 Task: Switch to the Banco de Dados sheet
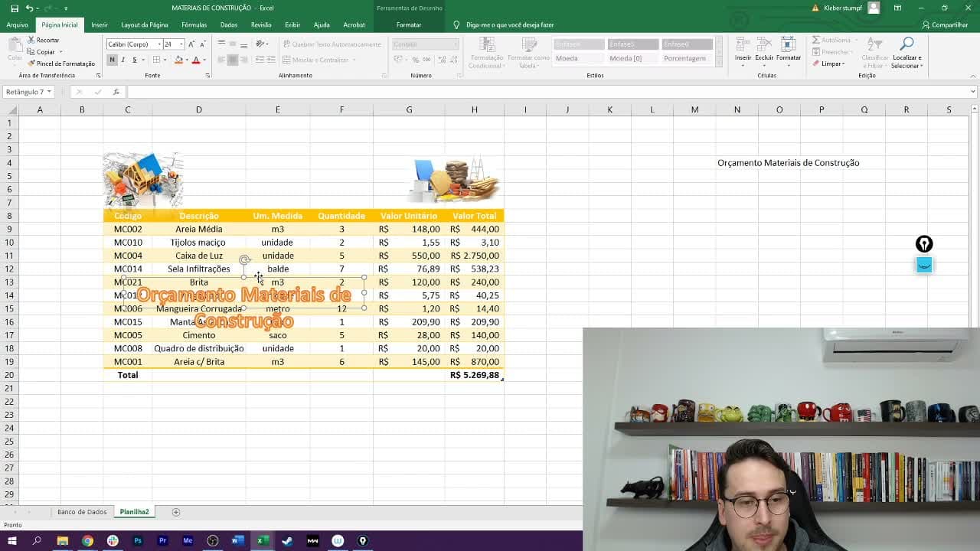coord(82,512)
